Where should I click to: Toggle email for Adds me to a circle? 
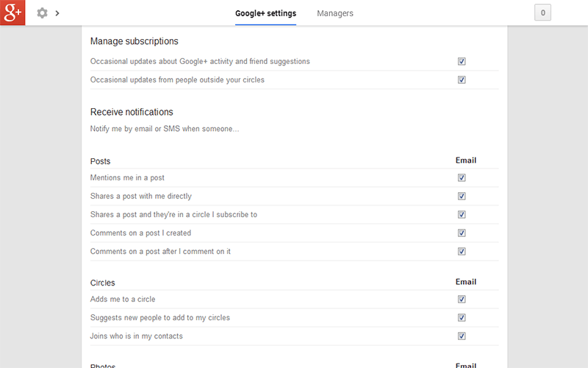click(x=462, y=300)
